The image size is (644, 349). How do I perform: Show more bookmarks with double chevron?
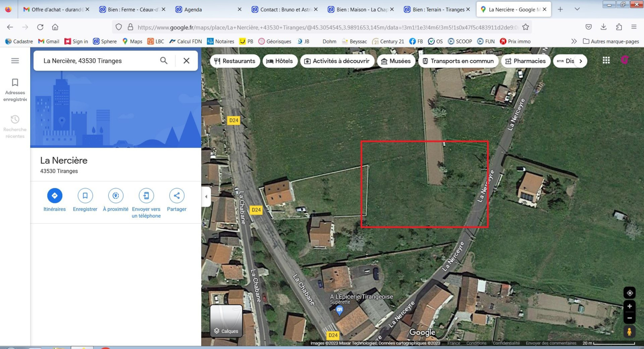tap(574, 41)
